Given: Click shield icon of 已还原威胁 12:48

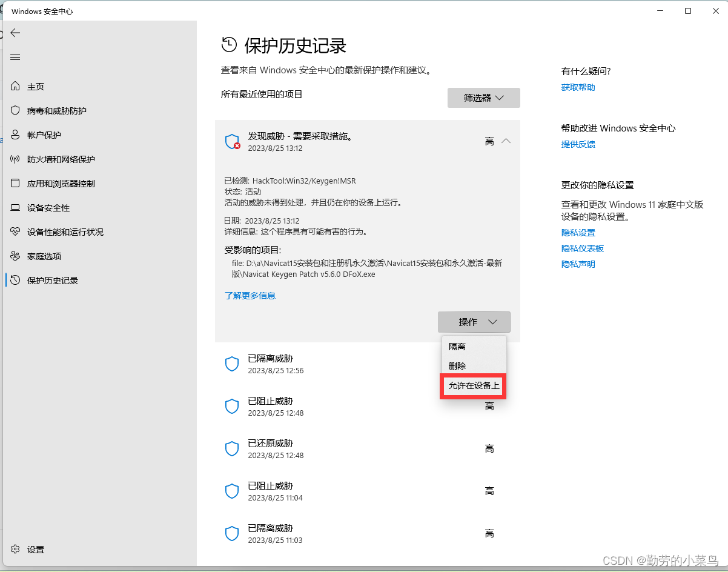Looking at the screenshot, I should pyautogui.click(x=232, y=449).
